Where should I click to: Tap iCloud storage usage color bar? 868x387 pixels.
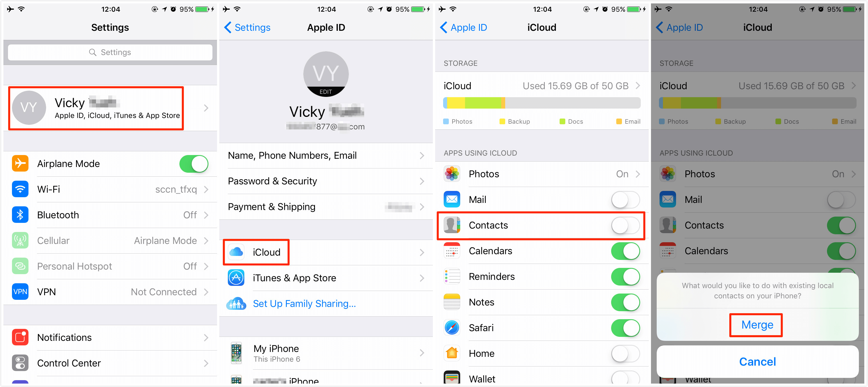(x=542, y=102)
